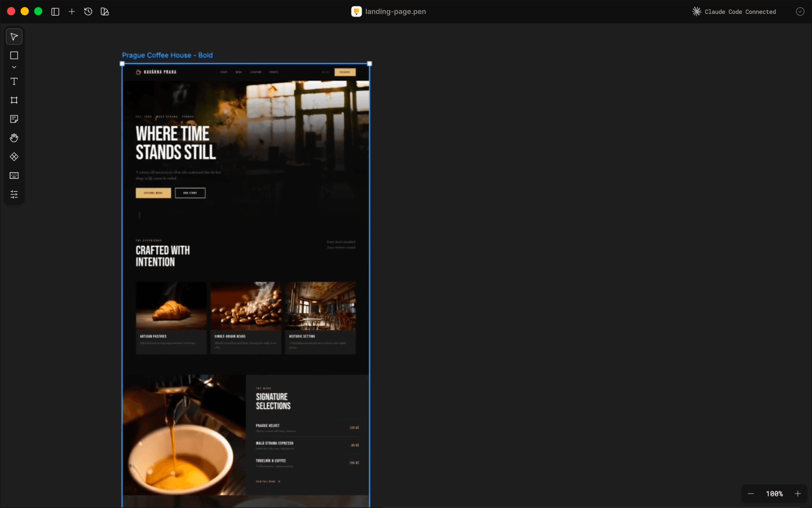Screen dimensions: 812x508
Task: Open the 100% zoom level menu
Action: (774, 494)
